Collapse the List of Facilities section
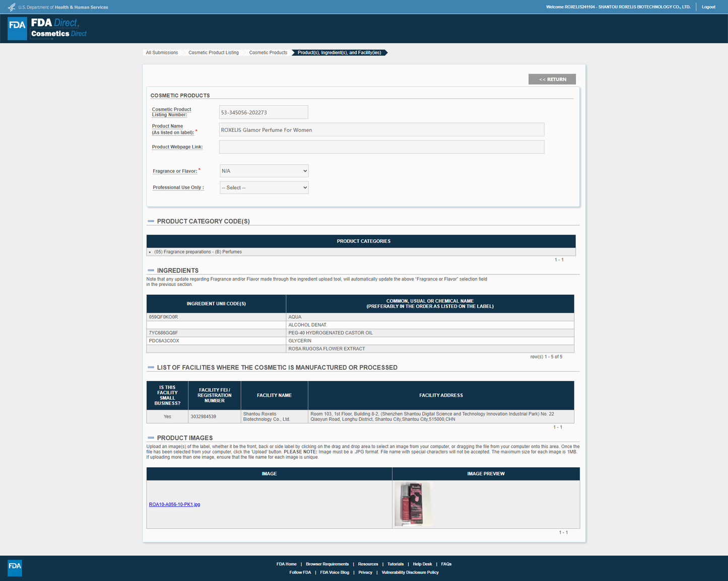Screen dimensions: 728x581 [x=151, y=368]
